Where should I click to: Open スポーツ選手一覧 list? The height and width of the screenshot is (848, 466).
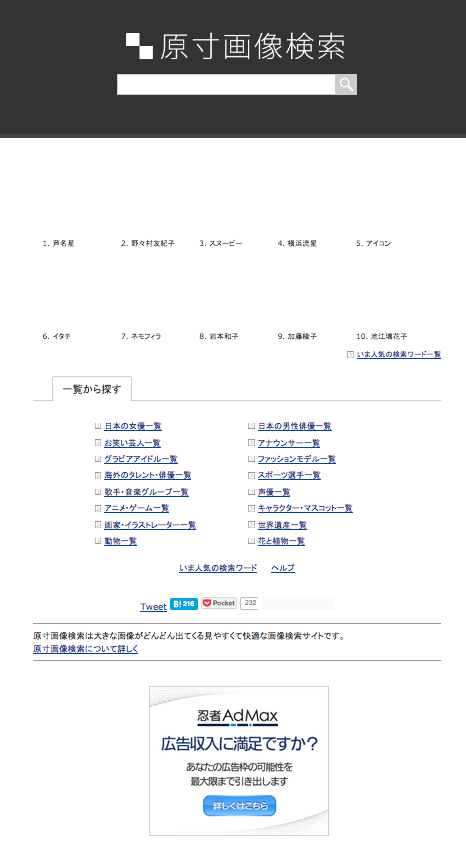(289, 475)
